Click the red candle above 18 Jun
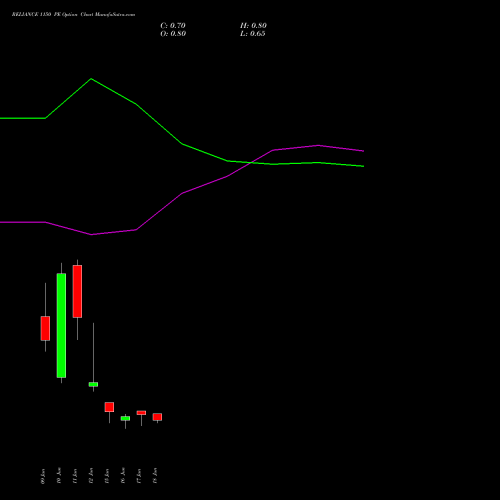Image resolution: width=500 pixels, height=500 pixels. point(157,417)
